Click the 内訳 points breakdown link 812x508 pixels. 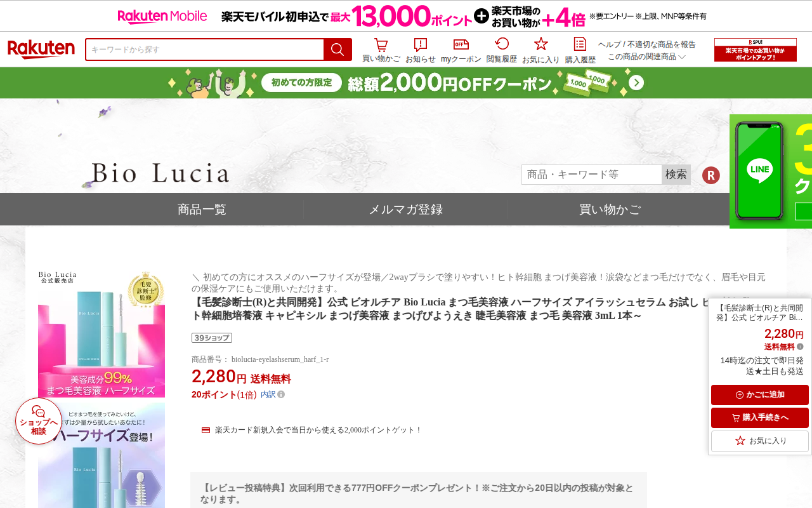tap(268, 394)
